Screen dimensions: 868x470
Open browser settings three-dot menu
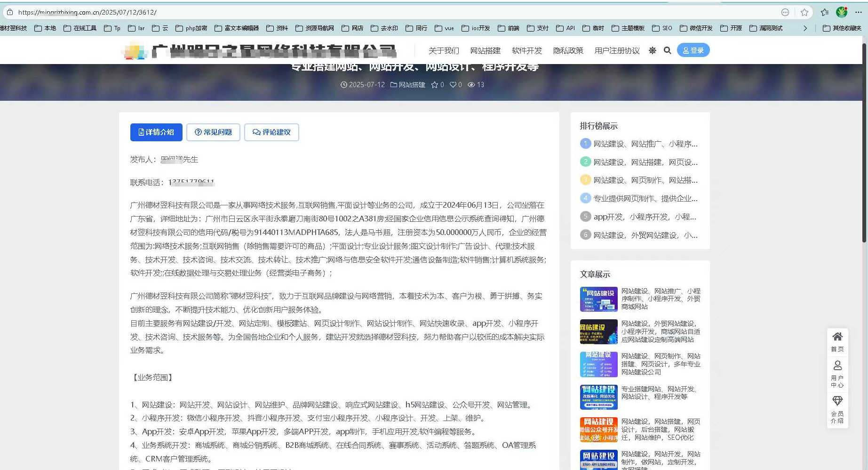click(x=859, y=13)
